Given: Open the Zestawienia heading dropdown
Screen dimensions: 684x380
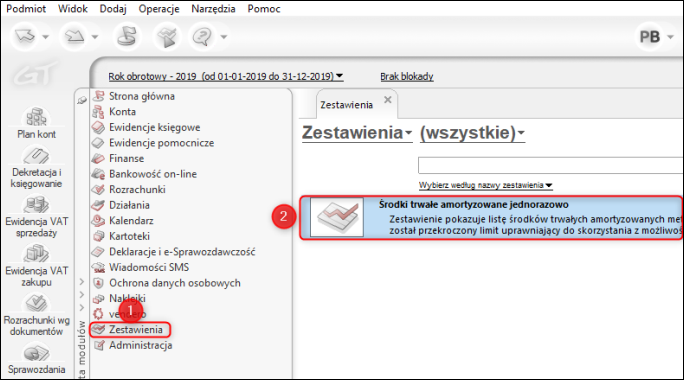Looking at the screenshot, I should (x=357, y=133).
